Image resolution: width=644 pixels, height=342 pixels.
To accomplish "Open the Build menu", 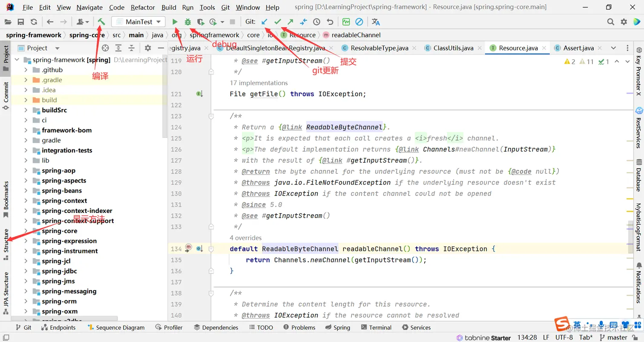I will (169, 7).
